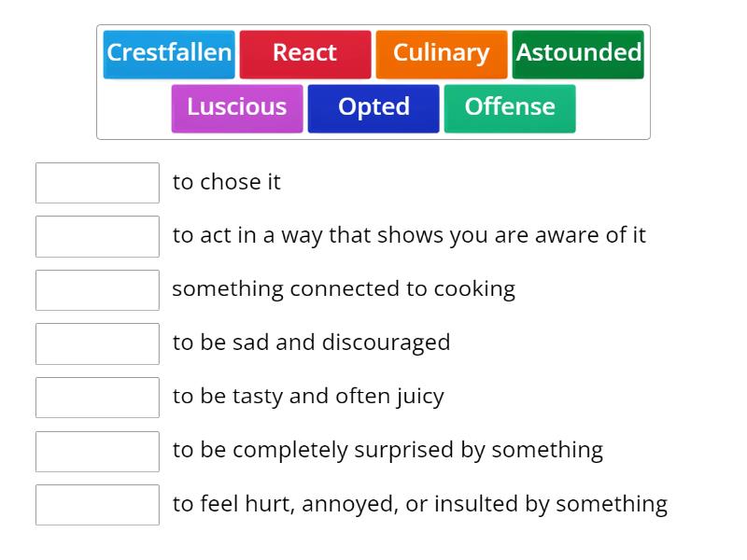Select the box next to 'to feel hurt, annoyed, or insulted'
The width and height of the screenshot is (747, 560).
click(x=97, y=505)
